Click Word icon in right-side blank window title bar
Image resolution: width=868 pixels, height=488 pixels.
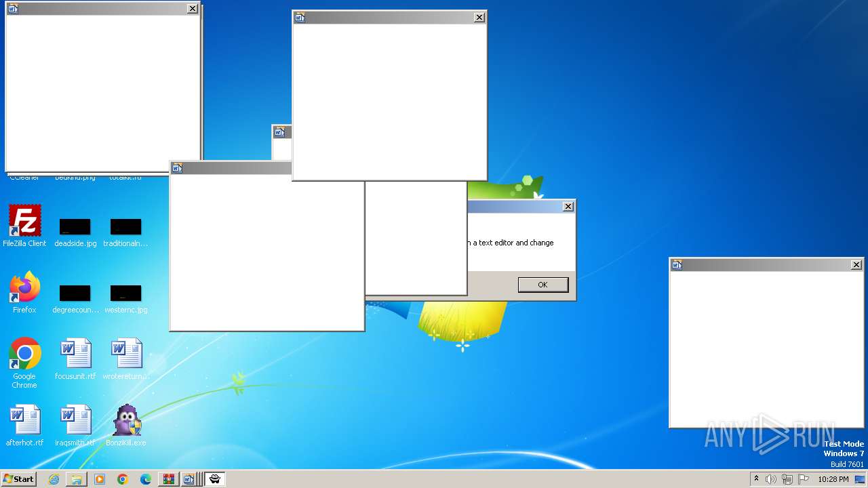677,265
